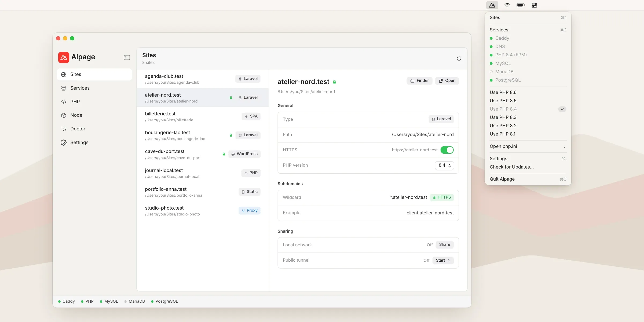Open the PHP version 8.4 dropdown
The height and width of the screenshot is (322, 644).
[x=444, y=165]
